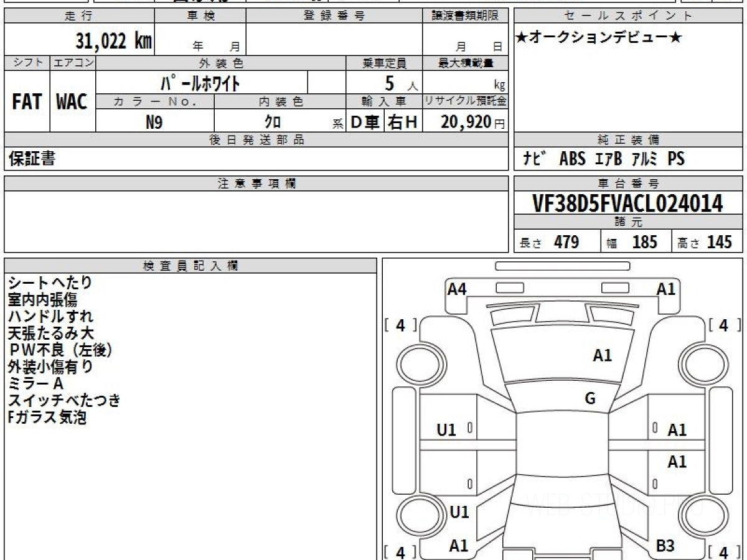The height and width of the screenshot is (560, 747).
Task: Click the 20,920円 recycle deposit amount
Action: point(473,122)
